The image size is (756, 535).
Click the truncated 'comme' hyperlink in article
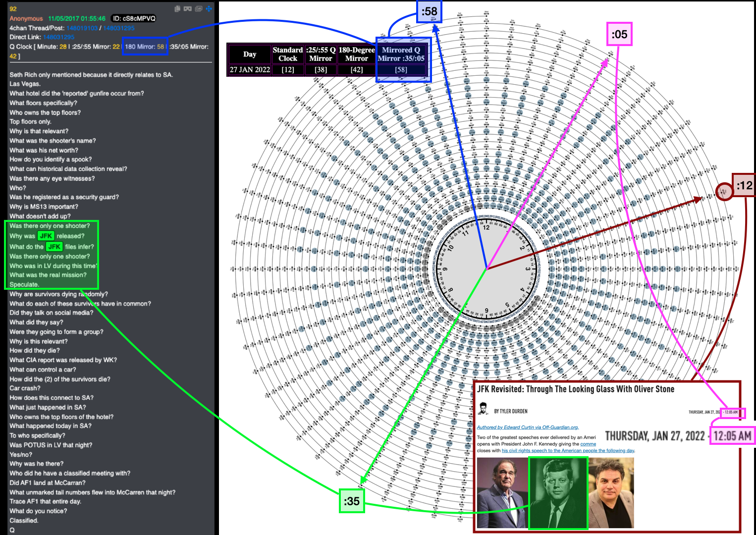(588, 444)
